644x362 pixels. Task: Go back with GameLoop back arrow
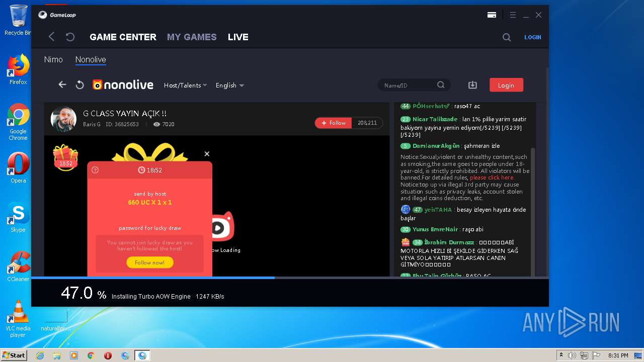pos(51,37)
